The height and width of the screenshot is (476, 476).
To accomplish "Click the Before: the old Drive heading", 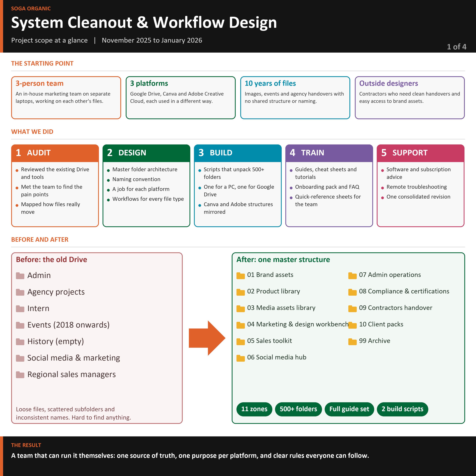I will coord(51,260).
